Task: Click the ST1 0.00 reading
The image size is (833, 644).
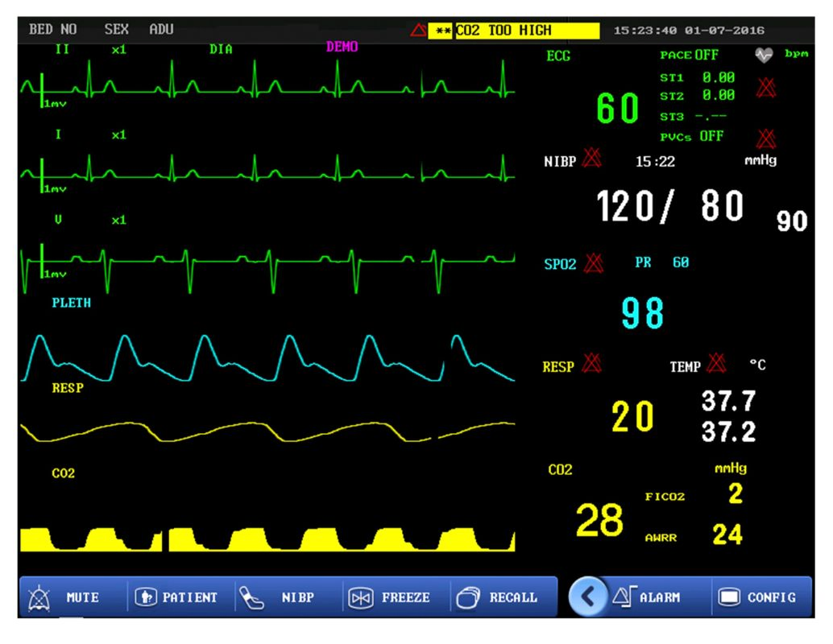Action: tap(697, 77)
